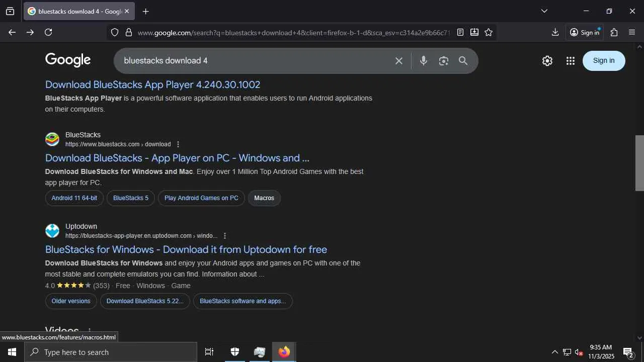Open Windows Security from the taskbar

(x=234, y=352)
